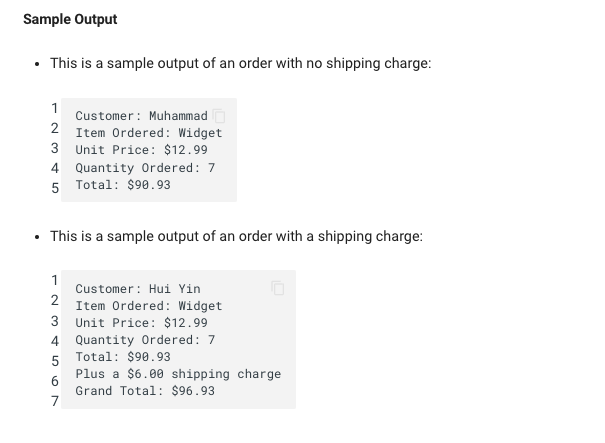Click 'Quantity Ordered: 7' in second block
Image resolution: width=605 pixels, height=443 pixels.
click(x=145, y=340)
